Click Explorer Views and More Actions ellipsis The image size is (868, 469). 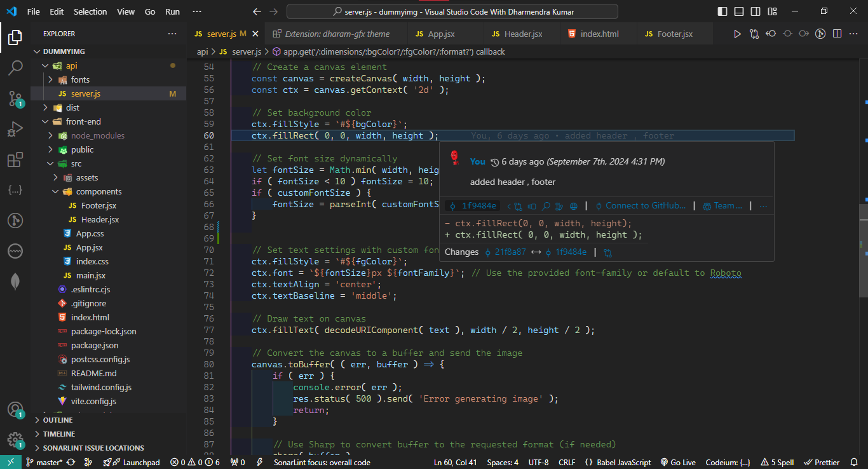[x=172, y=34]
